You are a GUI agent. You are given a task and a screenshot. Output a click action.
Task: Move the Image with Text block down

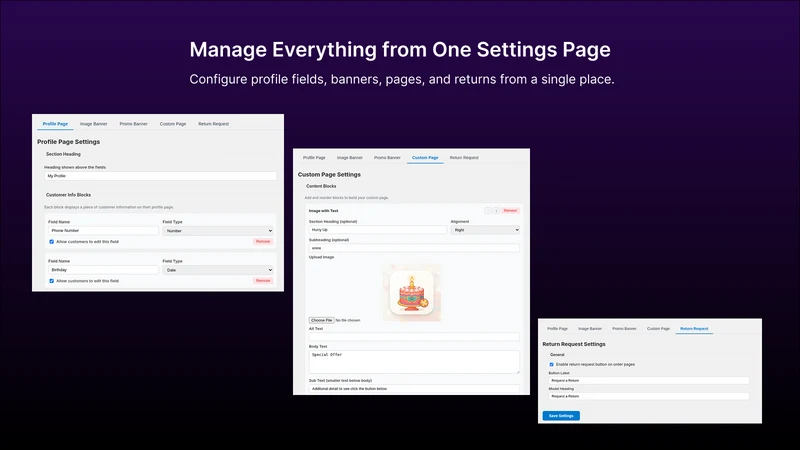[496, 210]
